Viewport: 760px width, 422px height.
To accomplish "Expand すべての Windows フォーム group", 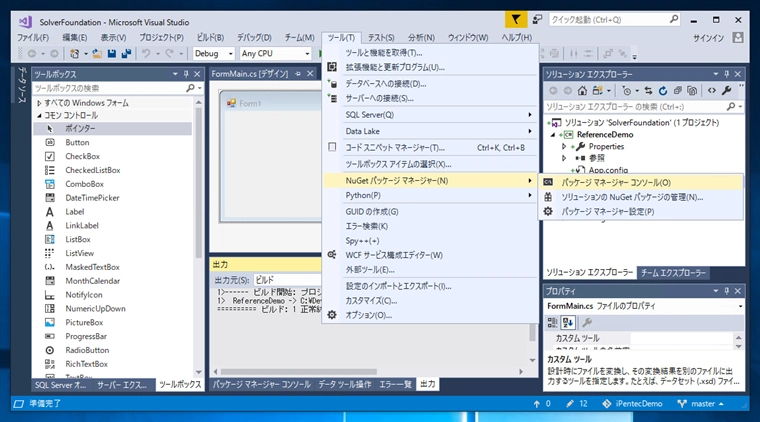I will click(39, 103).
